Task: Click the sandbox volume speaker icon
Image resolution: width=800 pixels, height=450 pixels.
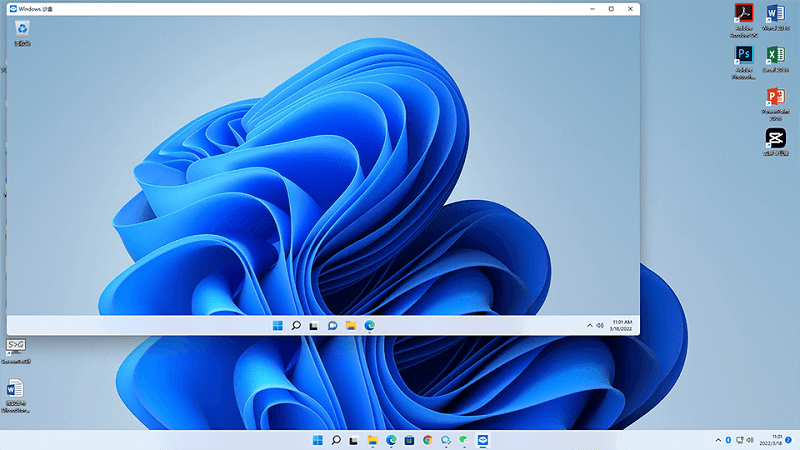Action: pyautogui.click(x=600, y=325)
